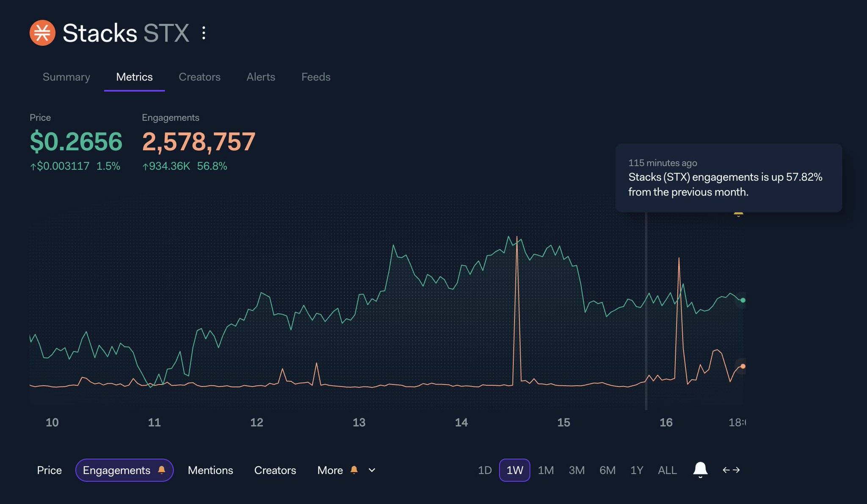867x504 pixels.
Task: Expand the More metrics chevron
Action: pos(372,470)
